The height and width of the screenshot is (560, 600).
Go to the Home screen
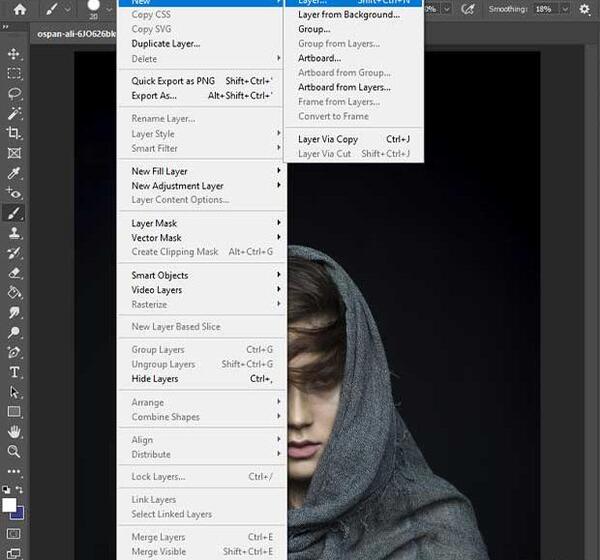pyautogui.click(x=20, y=9)
